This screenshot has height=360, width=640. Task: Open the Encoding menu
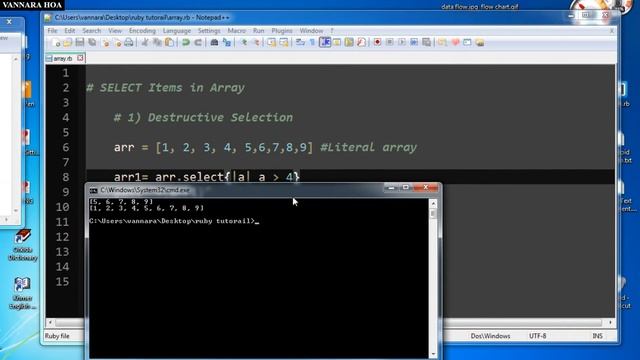click(x=142, y=31)
